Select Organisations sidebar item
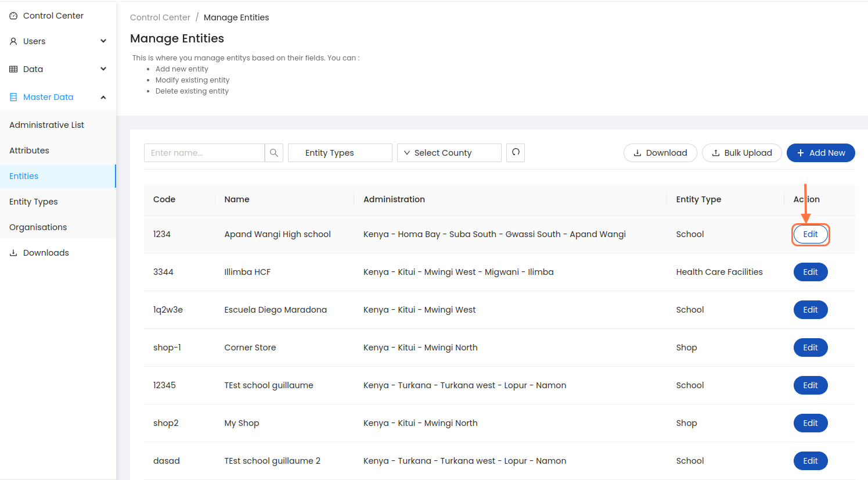Screen dimensions: 868x480 [x=38, y=227]
